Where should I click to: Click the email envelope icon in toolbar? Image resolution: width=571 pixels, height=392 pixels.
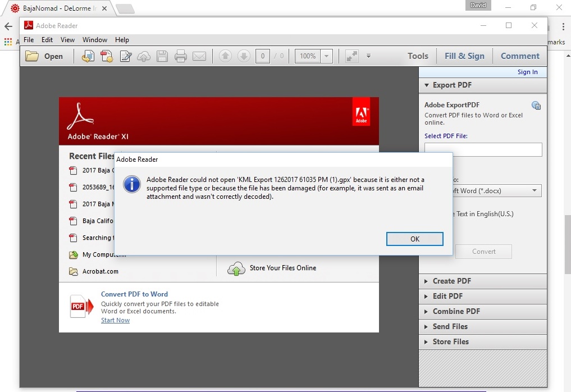pos(199,56)
